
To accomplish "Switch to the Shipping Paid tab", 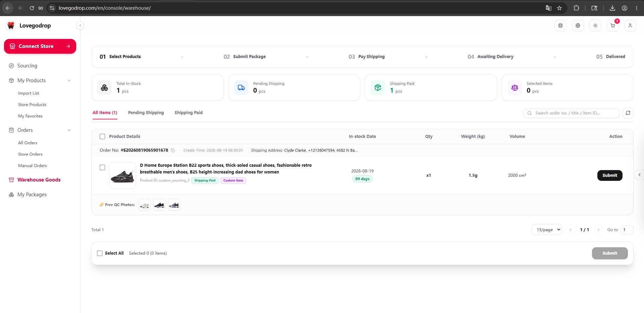I will pos(189,113).
